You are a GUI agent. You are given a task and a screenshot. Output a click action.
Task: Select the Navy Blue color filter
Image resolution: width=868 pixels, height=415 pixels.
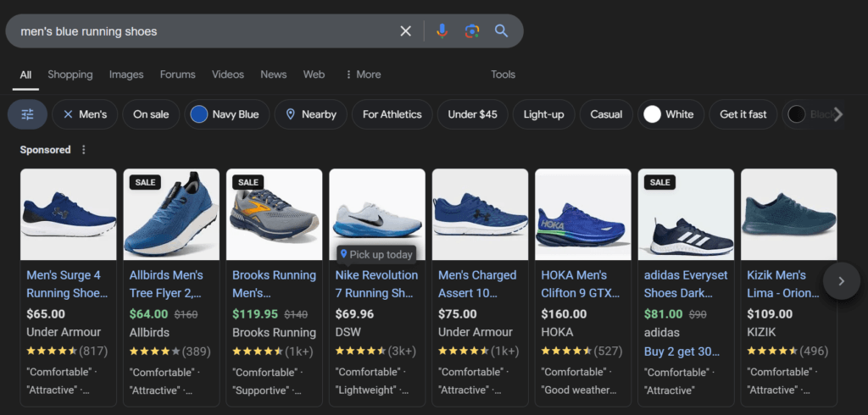tap(227, 114)
